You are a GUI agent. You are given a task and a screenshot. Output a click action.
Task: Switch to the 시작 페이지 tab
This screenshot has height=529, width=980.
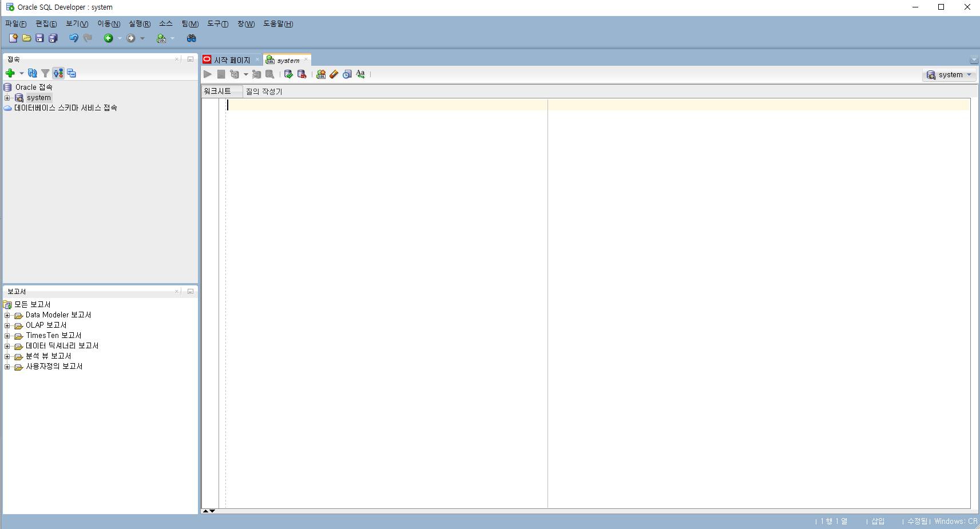coord(232,60)
